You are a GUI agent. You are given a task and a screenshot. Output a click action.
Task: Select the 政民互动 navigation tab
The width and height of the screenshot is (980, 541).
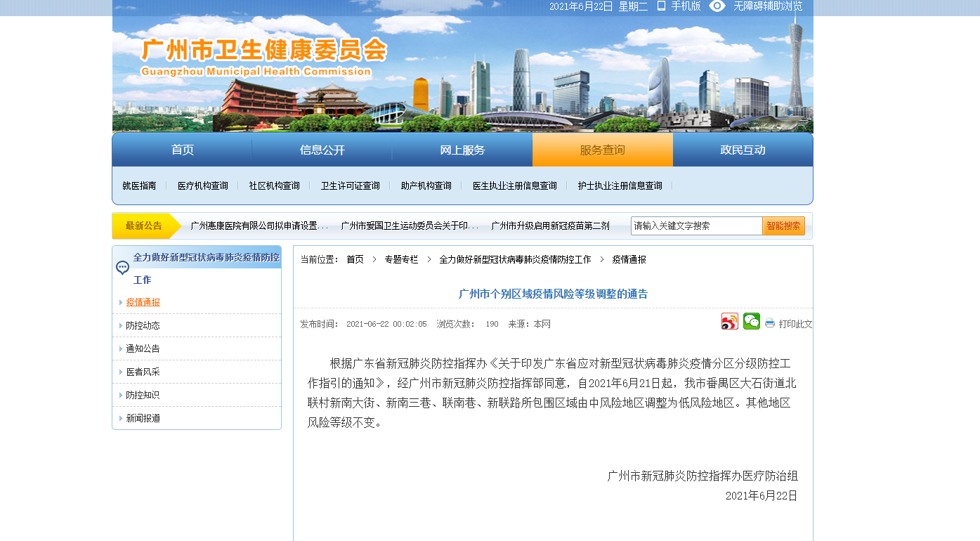[x=743, y=150]
